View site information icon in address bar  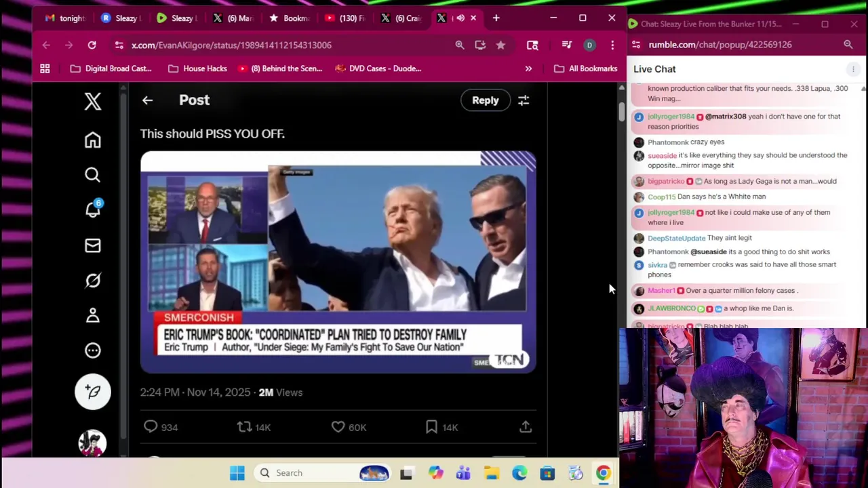[119, 45]
